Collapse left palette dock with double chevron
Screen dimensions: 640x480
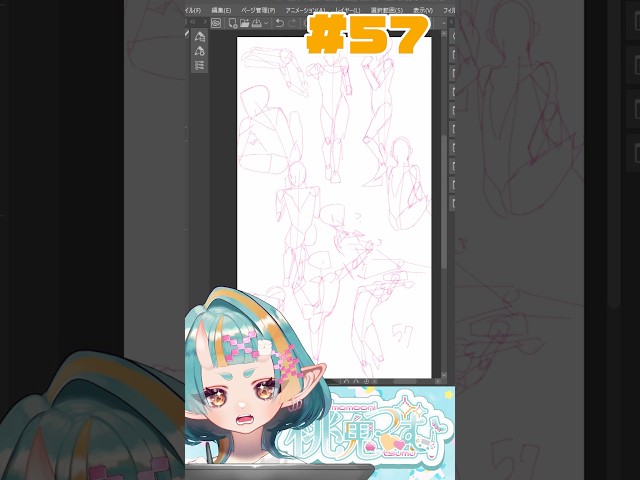pyautogui.click(x=193, y=22)
